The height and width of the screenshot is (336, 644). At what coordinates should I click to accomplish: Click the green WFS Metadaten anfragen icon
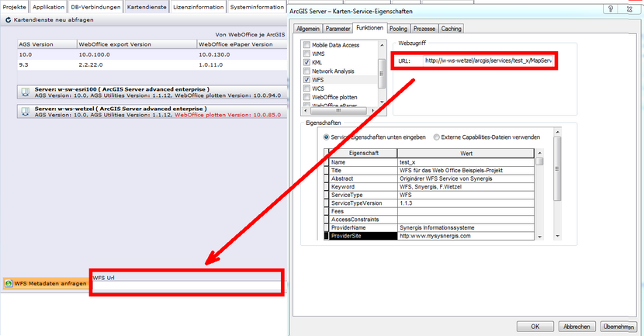[x=9, y=283]
